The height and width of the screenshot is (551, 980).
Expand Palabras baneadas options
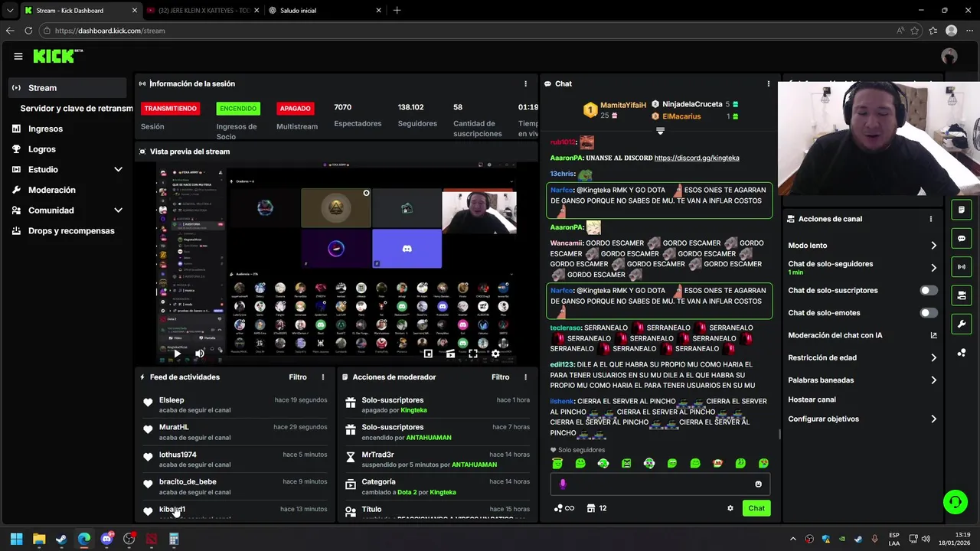(x=933, y=380)
